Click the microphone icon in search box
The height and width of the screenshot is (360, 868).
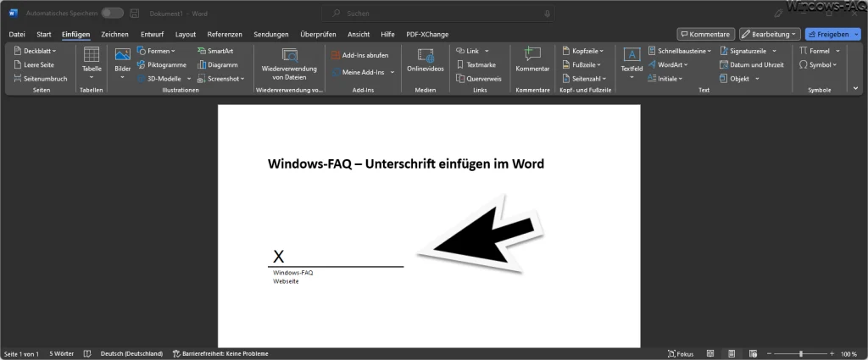point(547,13)
